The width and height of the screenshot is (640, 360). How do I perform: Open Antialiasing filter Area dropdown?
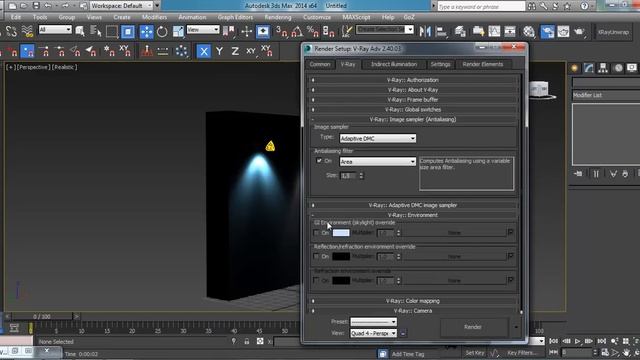[x=378, y=162]
